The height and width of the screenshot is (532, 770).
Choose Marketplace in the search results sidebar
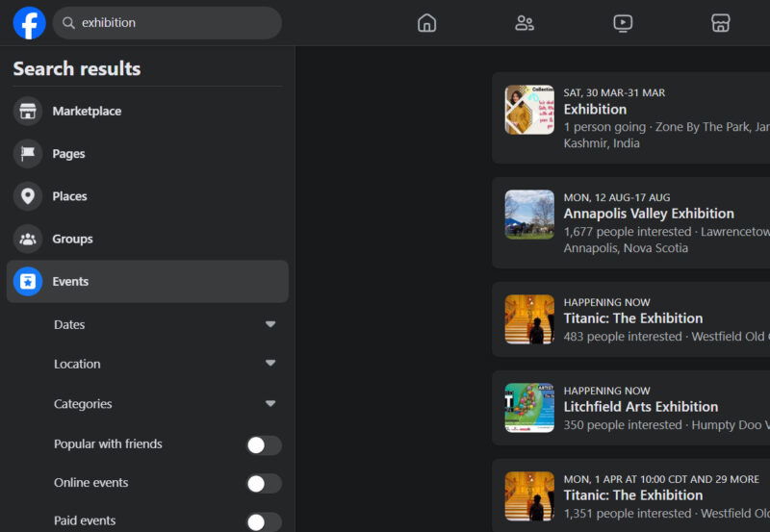[x=147, y=112]
